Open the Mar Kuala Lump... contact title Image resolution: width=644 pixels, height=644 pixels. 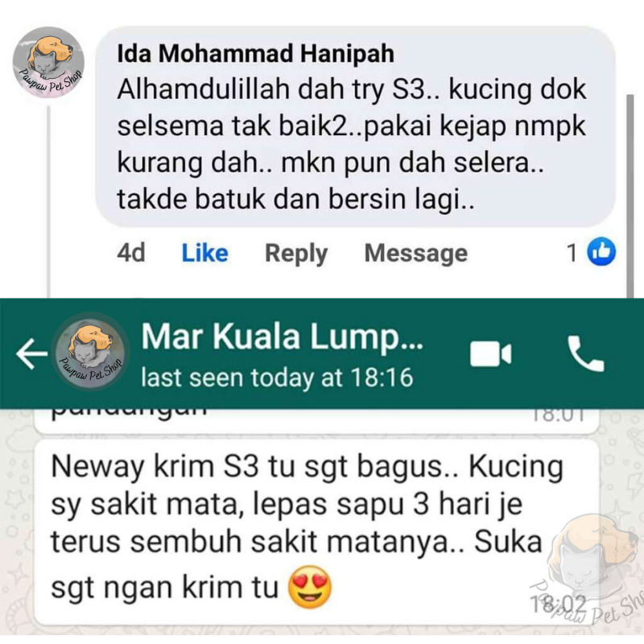283,336
